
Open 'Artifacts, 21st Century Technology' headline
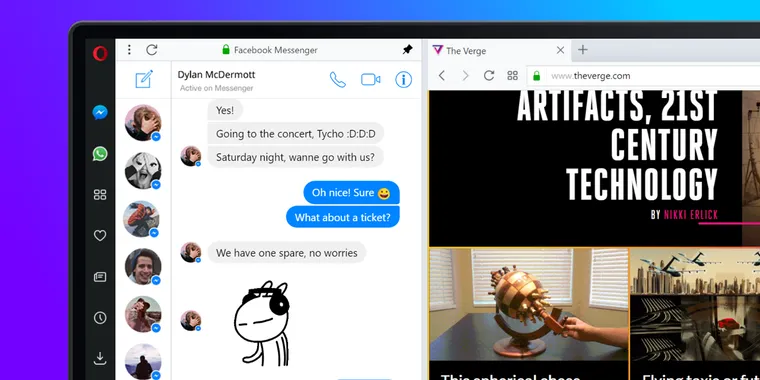click(617, 145)
